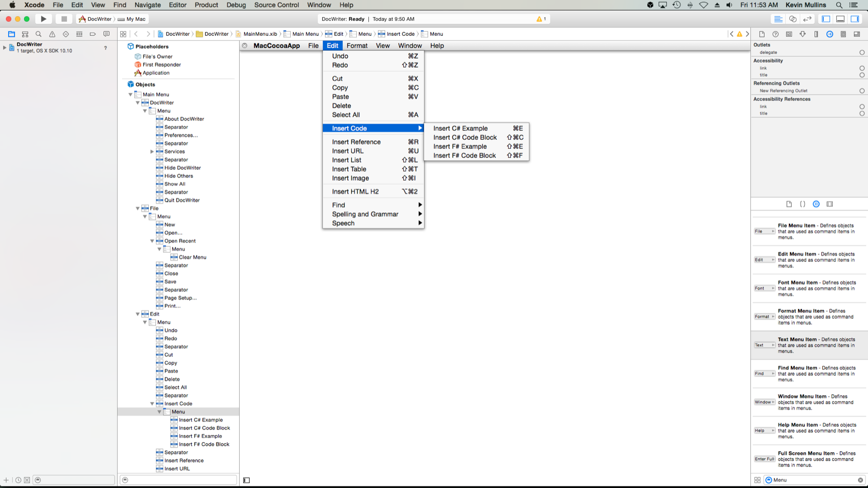
Task: Open the Connections inspector icon
Action: point(830,34)
